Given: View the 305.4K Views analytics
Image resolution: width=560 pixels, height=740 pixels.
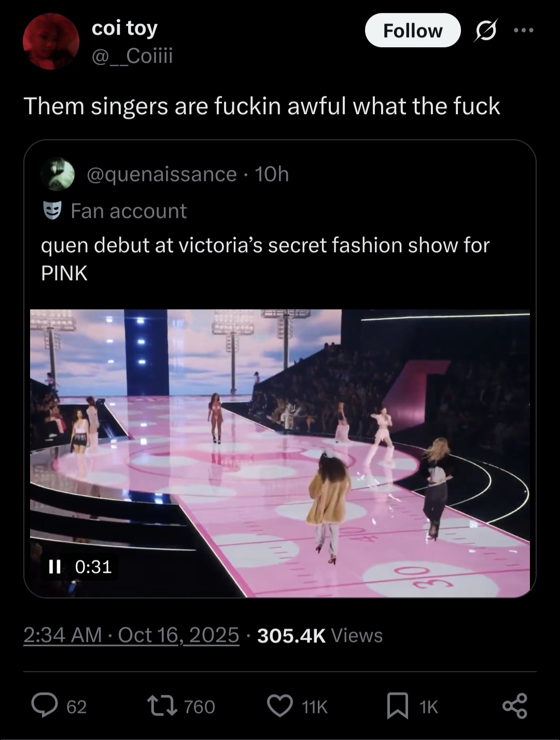Looking at the screenshot, I should click(x=319, y=635).
